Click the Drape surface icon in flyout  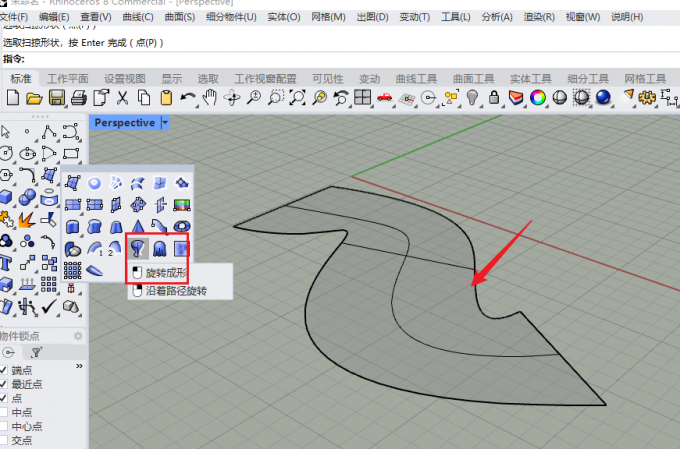point(160,249)
